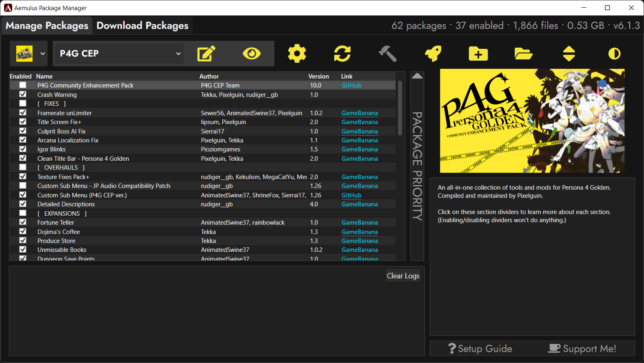Uncheck Title Screen Fix+ checkbox
The image size is (644, 363).
click(x=23, y=122)
